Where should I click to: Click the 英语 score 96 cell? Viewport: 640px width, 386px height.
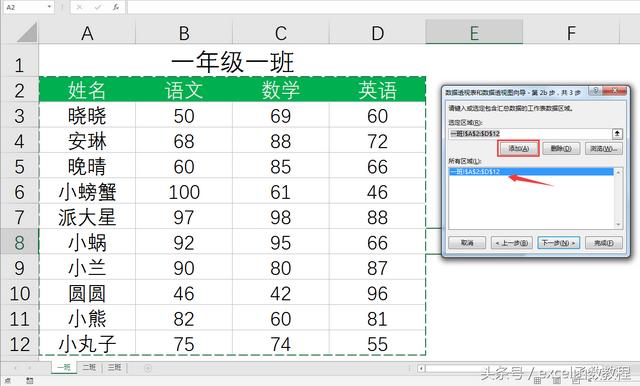click(377, 293)
